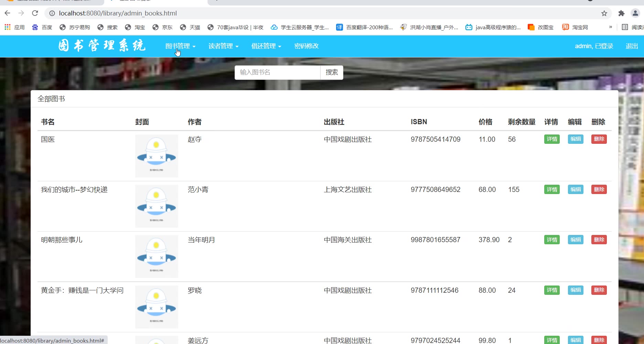The image size is (644, 344).
Task: Click the admin, 已登录 link
Action: (x=594, y=46)
